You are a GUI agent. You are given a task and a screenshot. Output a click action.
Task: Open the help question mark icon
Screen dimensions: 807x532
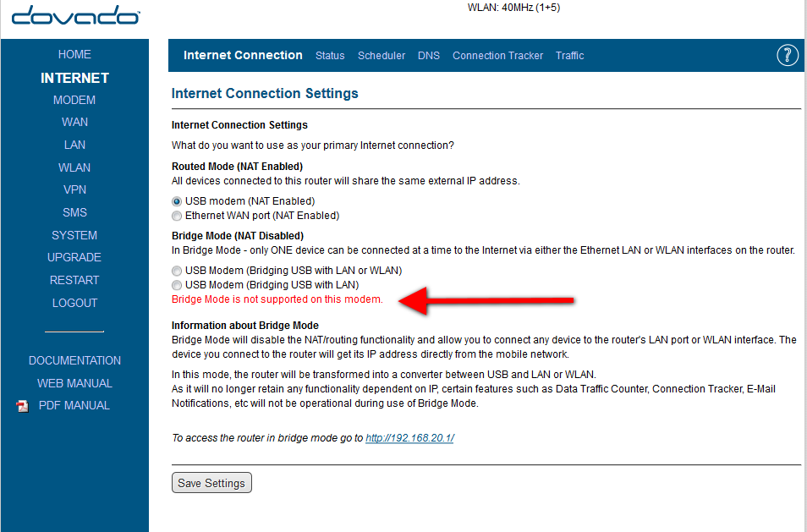coord(788,55)
